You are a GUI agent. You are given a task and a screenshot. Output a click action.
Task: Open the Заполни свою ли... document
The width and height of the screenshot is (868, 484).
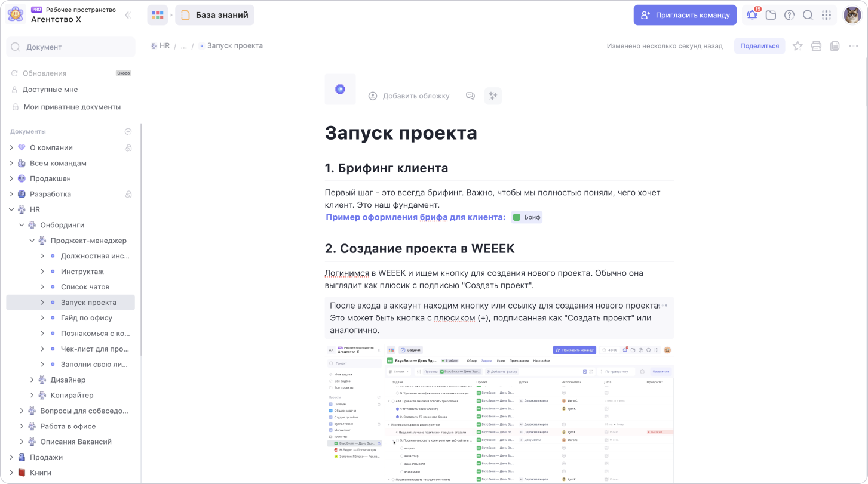[x=94, y=365]
